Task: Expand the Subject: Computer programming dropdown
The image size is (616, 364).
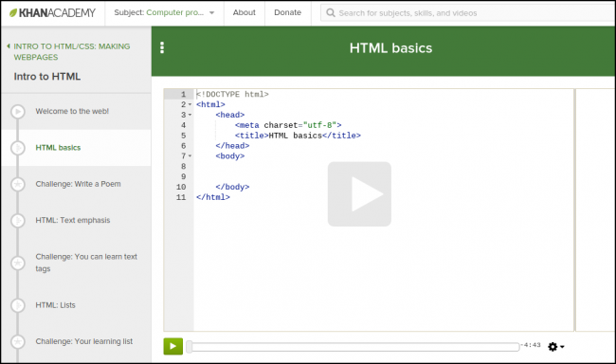Action: (164, 12)
